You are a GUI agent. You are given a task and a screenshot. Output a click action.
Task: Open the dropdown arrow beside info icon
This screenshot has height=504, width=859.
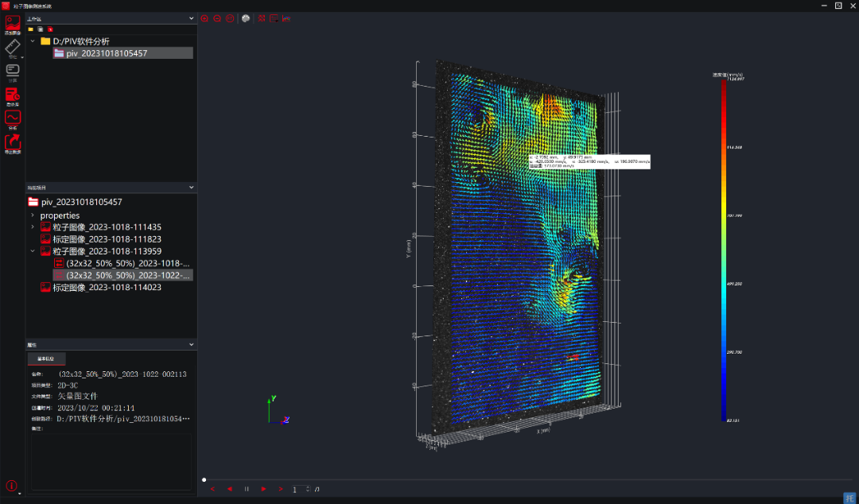pyautogui.click(x=20, y=494)
